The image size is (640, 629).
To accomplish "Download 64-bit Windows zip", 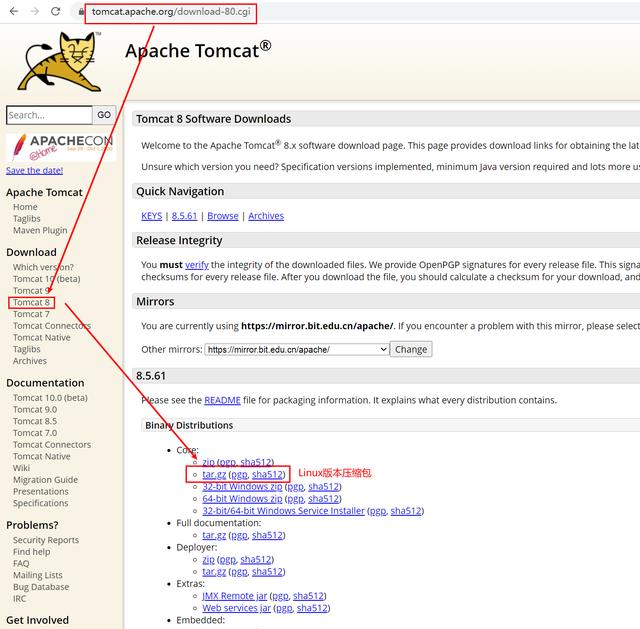I will tap(242, 499).
